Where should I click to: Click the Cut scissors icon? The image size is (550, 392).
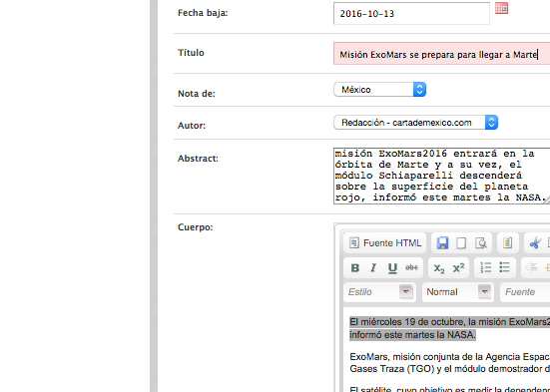click(535, 243)
